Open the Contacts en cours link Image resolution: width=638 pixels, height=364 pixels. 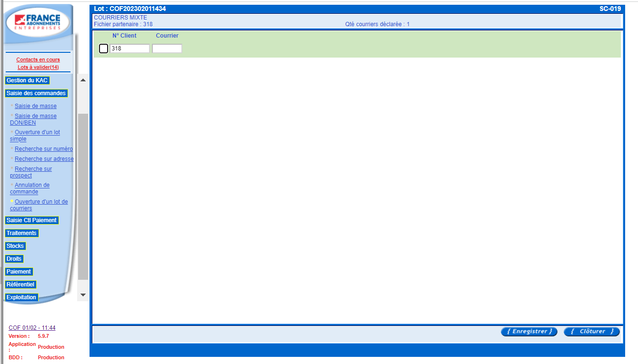[38, 59]
